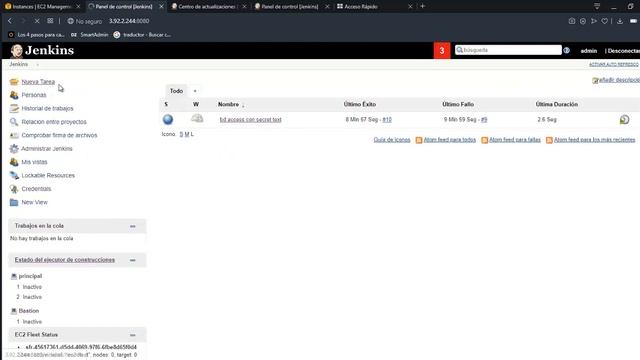The height and width of the screenshot is (360, 640).
Task: Open the Los 4 pasos para bookmark
Action: coord(37,35)
